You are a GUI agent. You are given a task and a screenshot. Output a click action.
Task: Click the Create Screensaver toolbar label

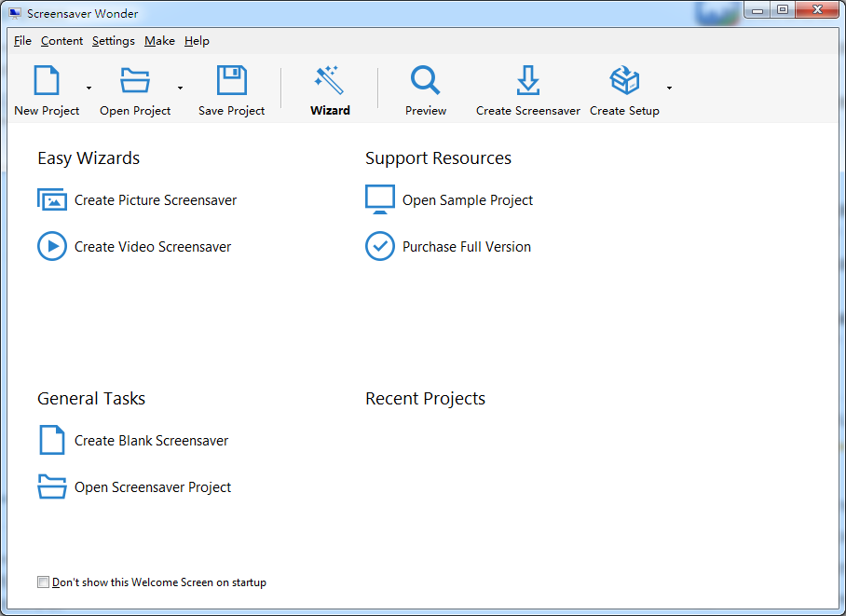tap(528, 111)
